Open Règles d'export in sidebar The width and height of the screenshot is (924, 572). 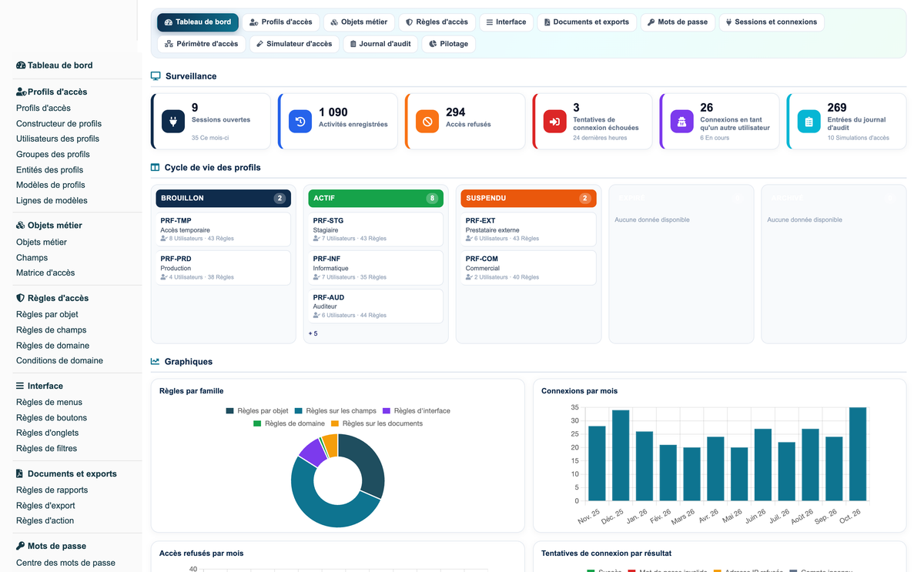click(45, 506)
